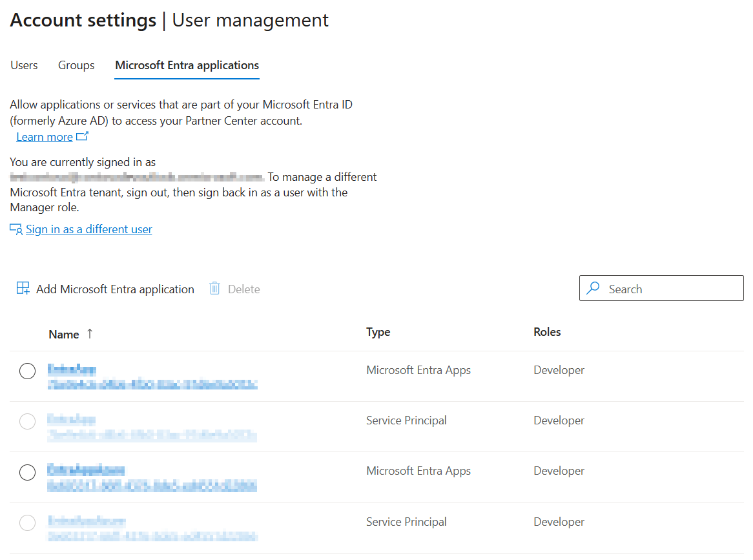Click the Delete button
The image size is (753, 560).
235,289
